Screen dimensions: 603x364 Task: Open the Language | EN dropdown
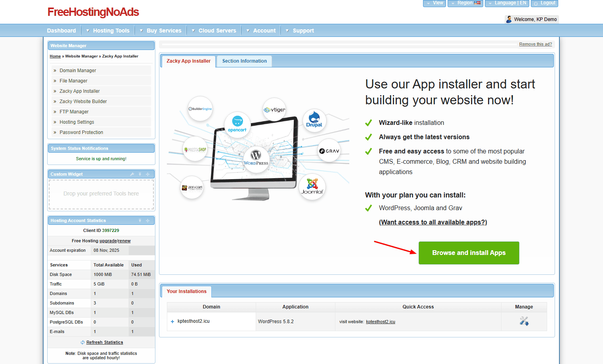507,3
